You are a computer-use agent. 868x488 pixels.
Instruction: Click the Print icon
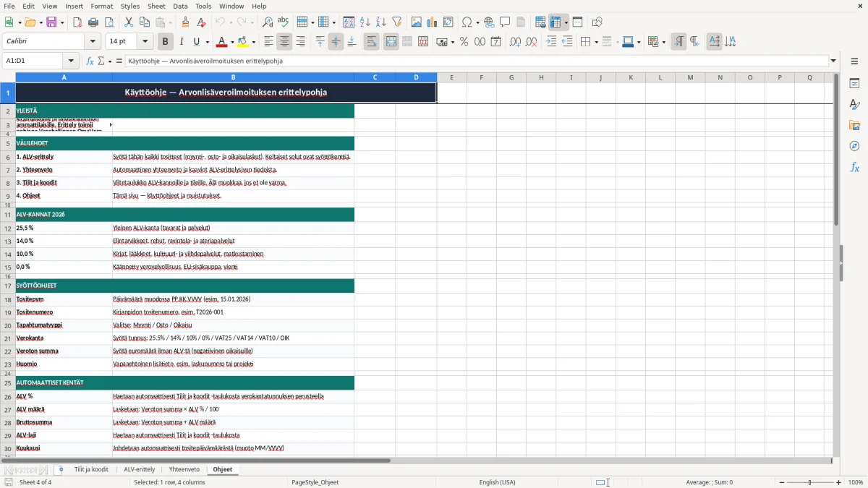(x=93, y=22)
